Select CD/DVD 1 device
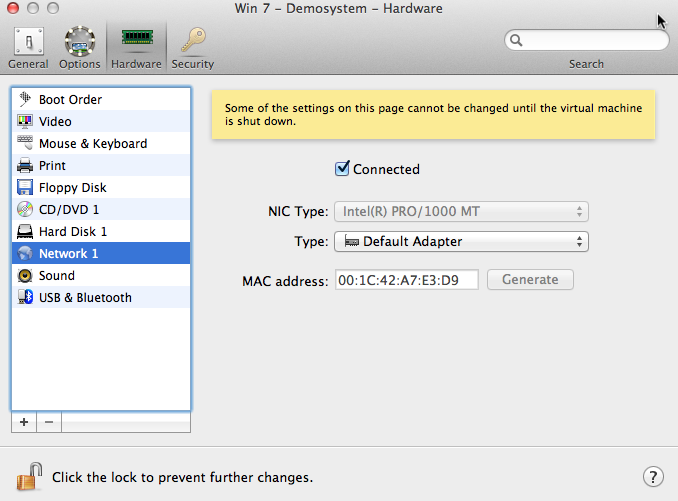 (68, 210)
